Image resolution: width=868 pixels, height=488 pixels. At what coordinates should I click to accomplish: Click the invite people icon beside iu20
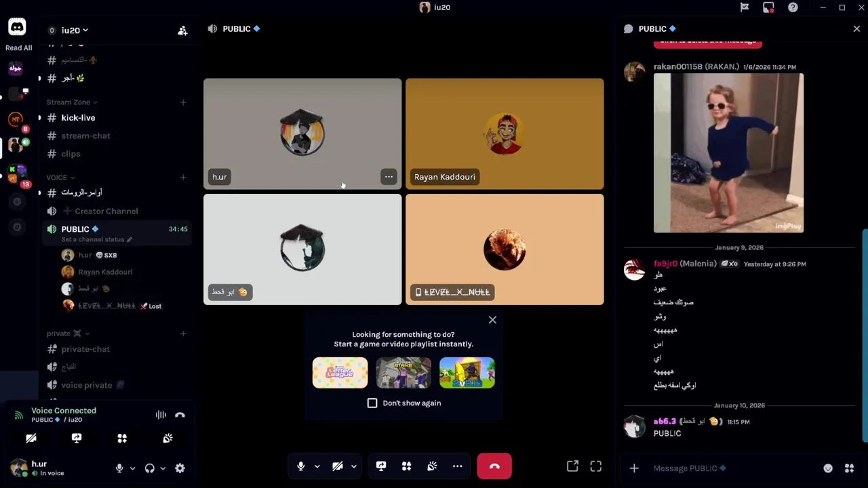coord(182,30)
